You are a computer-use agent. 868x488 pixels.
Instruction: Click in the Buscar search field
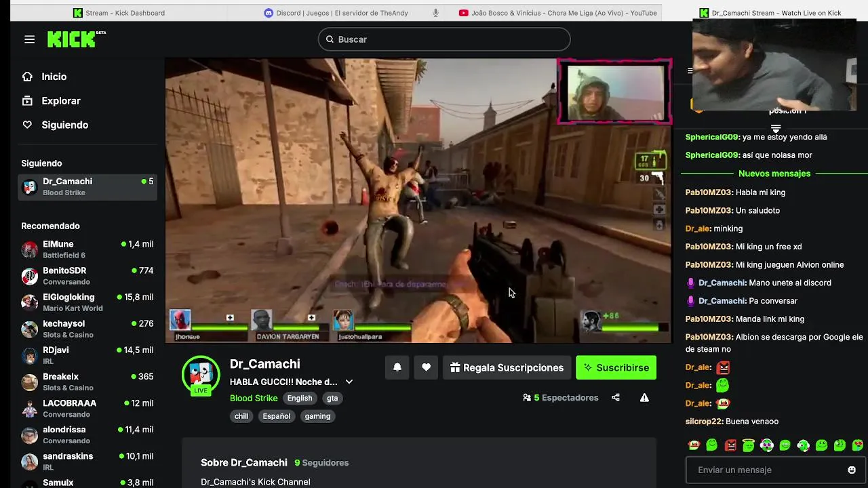(444, 39)
